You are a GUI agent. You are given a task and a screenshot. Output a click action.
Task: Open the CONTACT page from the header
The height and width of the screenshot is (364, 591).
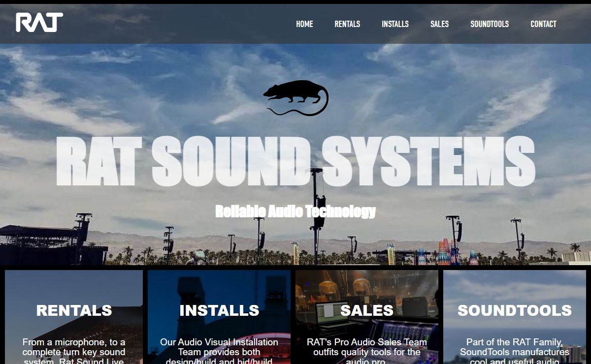pyautogui.click(x=543, y=24)
